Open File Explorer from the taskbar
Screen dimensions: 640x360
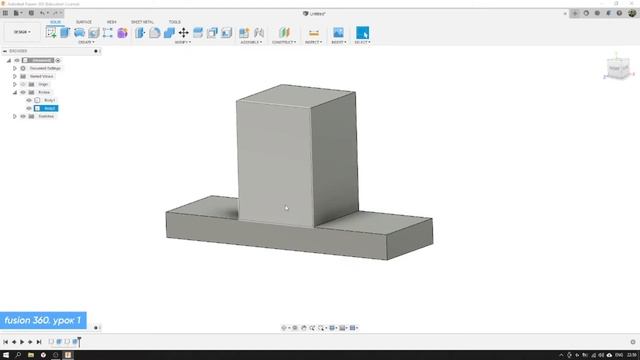31,355
